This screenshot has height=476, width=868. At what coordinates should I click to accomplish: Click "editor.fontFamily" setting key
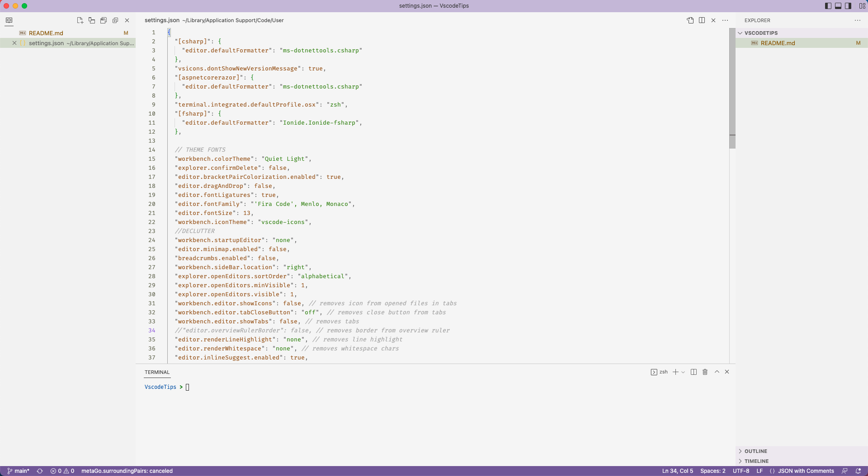[209, 204]
